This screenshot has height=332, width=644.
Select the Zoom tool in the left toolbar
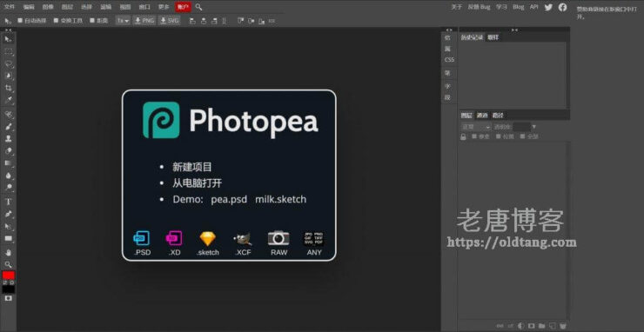(8, 264)
